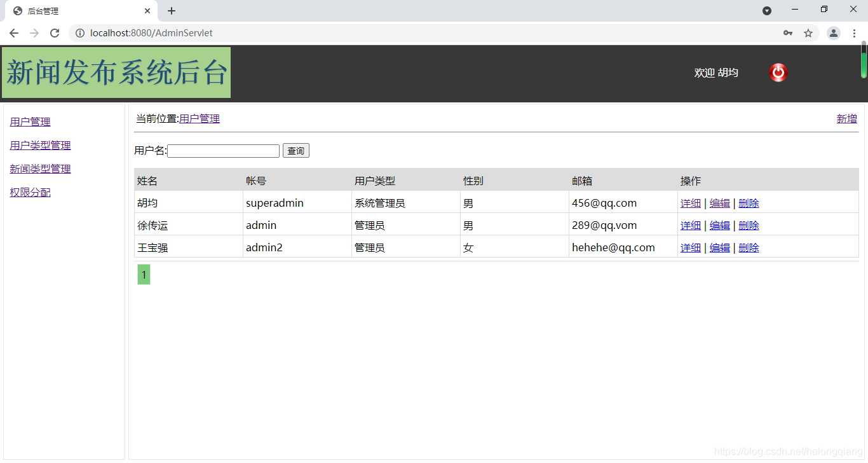This screenshot has width=868, height=463.
Task: Click the dark circular downloads indicator icon
Action: coord(767,10)
